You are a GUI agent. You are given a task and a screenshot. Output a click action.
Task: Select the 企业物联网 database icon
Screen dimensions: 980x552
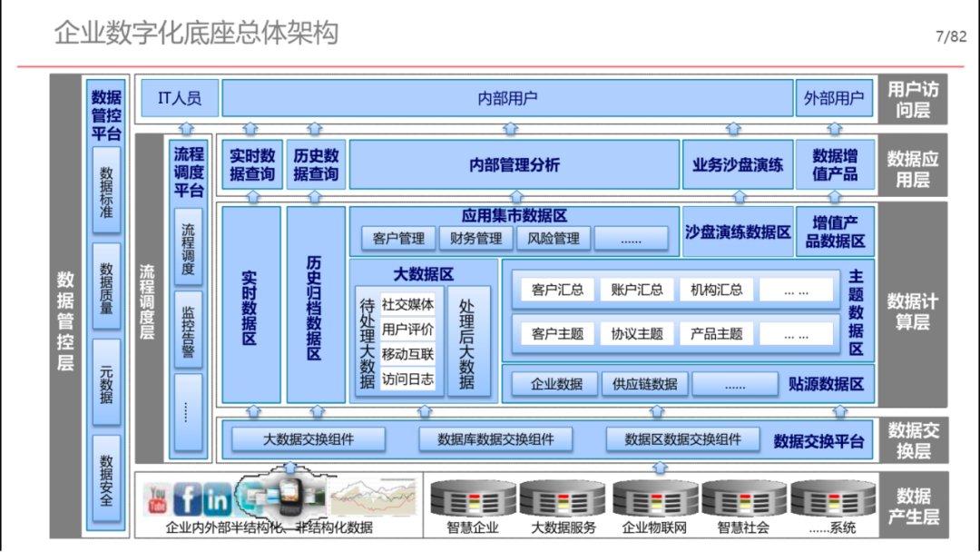654,498
